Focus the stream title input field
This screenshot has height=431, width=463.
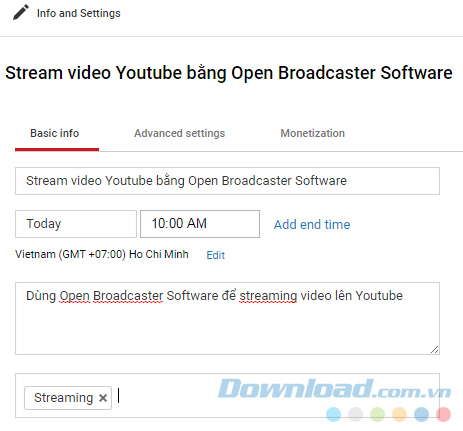[227, 181]
